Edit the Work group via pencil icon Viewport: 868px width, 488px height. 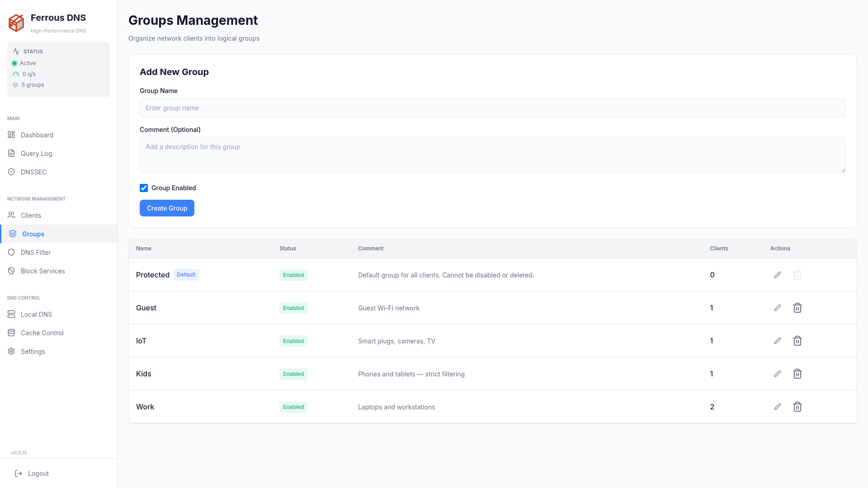click(778, 407)
